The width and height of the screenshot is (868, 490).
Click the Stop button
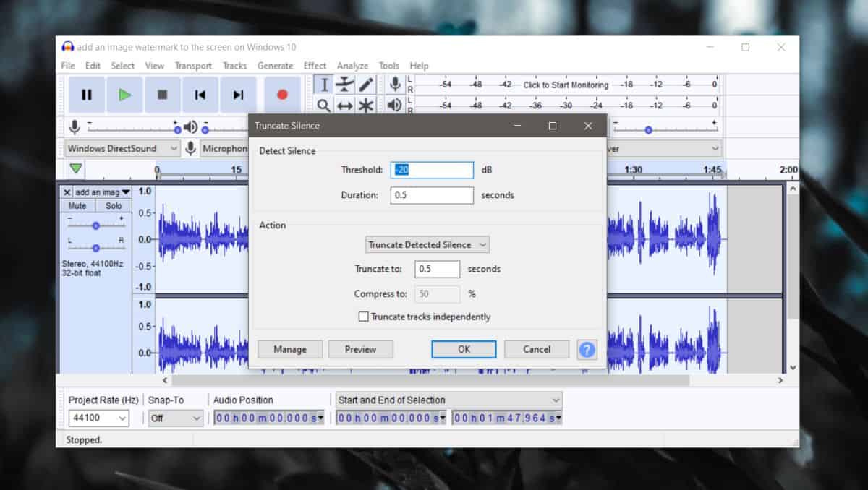[x=163, y=95]
